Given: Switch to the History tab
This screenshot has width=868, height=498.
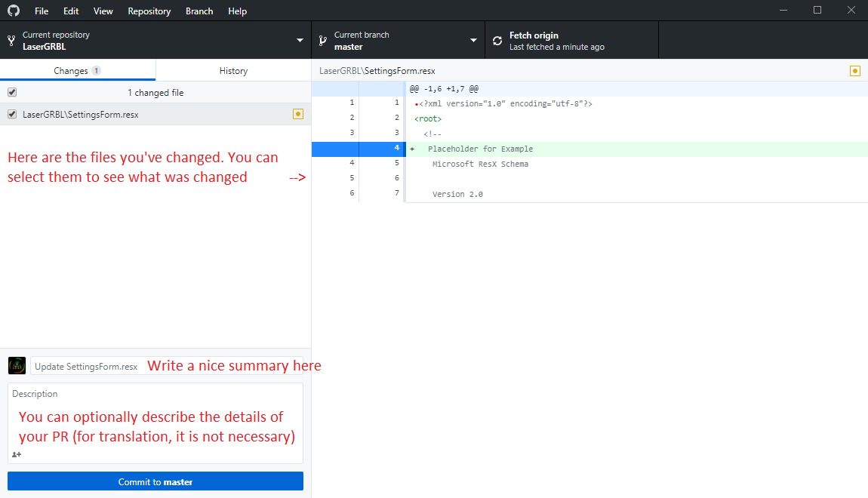Looking at the screenshot, I should point(233,70).
